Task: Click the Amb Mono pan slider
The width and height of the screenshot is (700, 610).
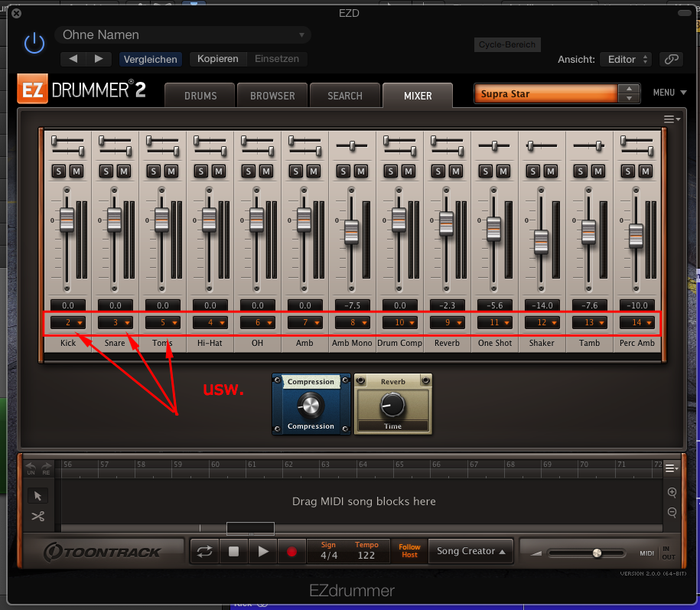Action: pyautogui.click(x=352, y=145)
